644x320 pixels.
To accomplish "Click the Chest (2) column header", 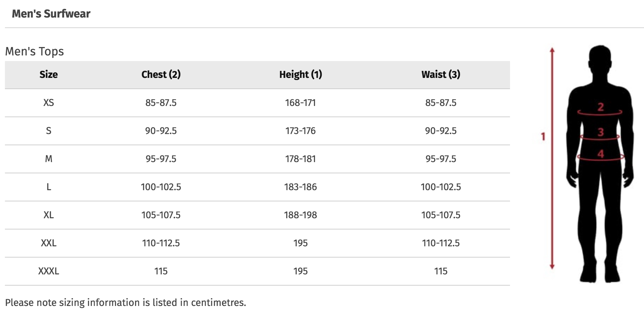I will tap(161, 74).
